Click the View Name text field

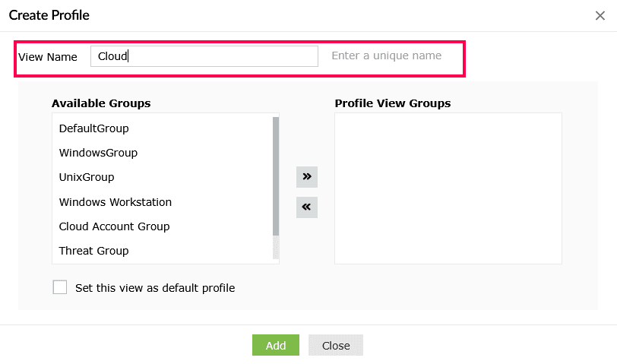tap(204, 56)
